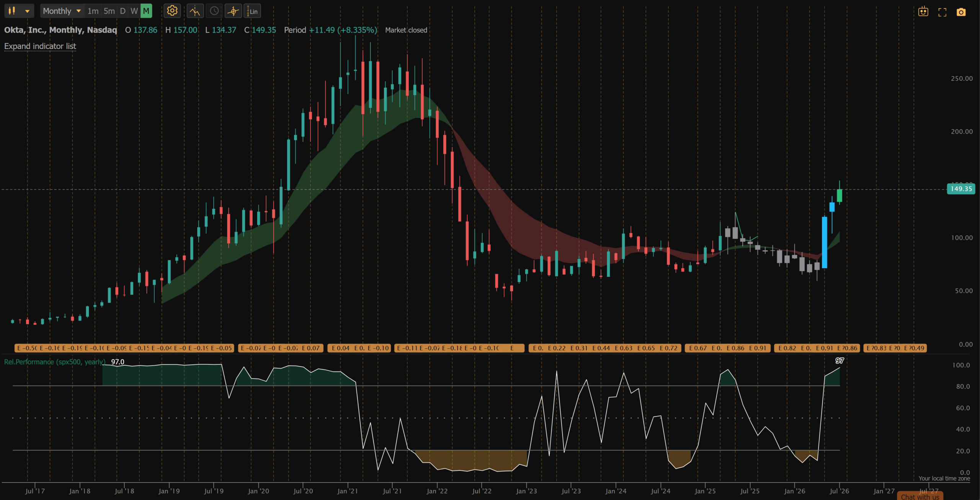
Task: Click earnings marker E 0.67
Action: pyautogui.click(x=698, y=348)
